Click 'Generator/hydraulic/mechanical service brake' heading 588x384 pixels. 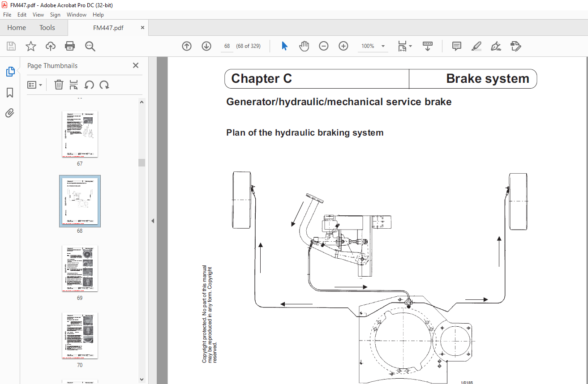(x=339, y=102)
